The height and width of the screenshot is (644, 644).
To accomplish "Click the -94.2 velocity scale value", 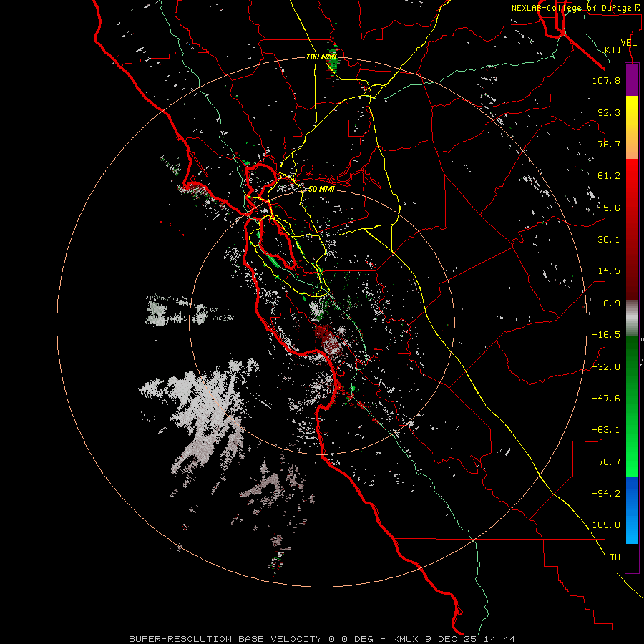I will (x=606, y=493).
